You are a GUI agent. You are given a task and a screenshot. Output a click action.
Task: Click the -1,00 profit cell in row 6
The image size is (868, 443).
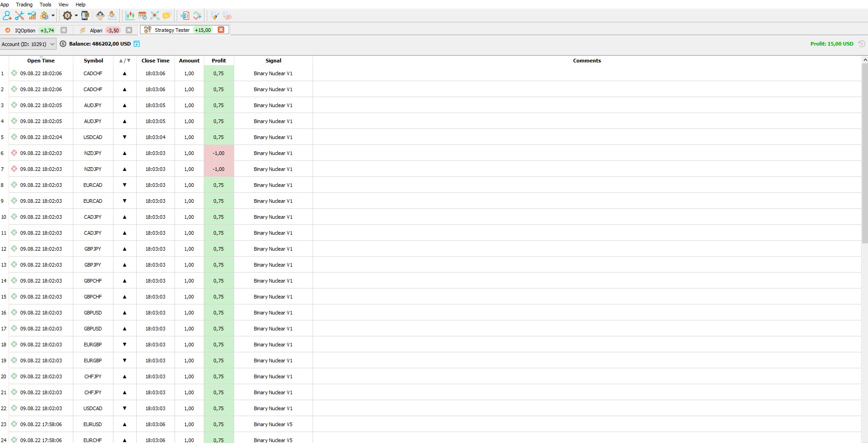[x=219, y=153]
